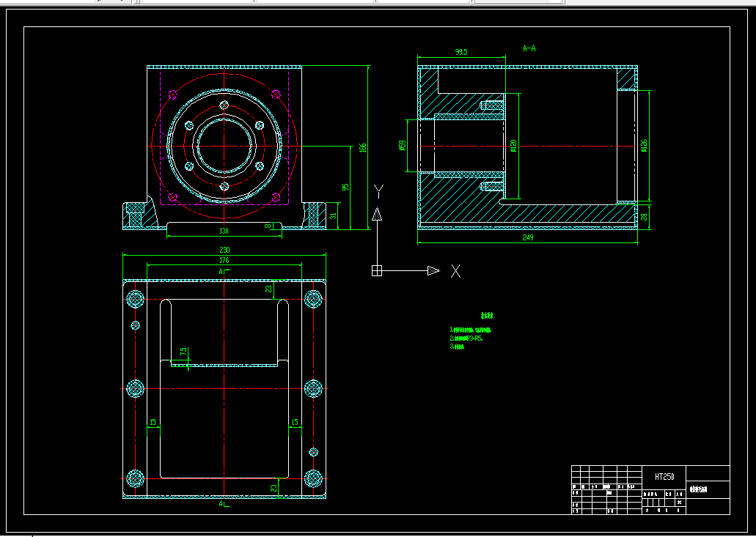Screen dimensions: 756x537
Task: Click the 176 width dimension text
Action: (x=224, y=261)
